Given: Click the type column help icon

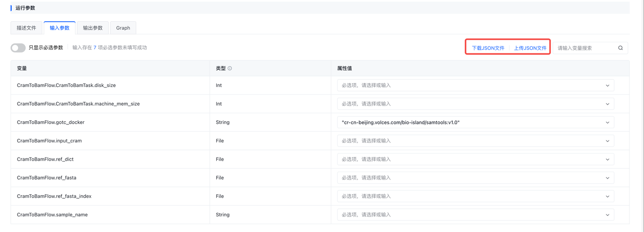Looking at the screenshot, I should [230, 68].
